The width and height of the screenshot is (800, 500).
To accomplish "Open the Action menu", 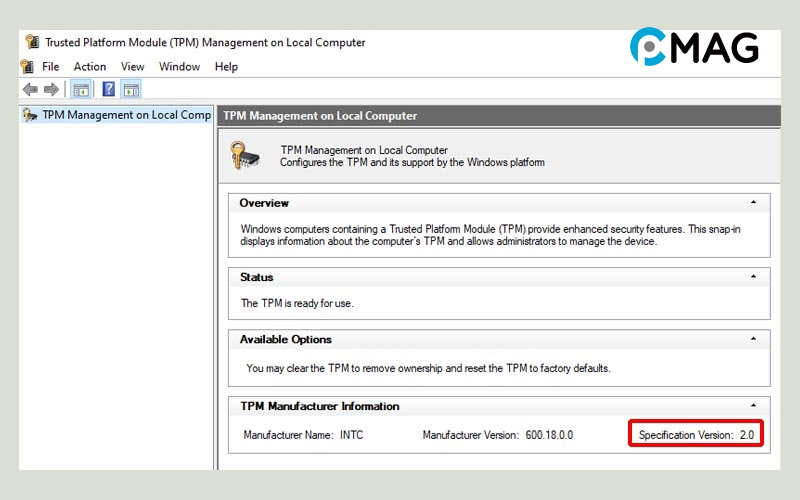I will (x=90, y=67).
